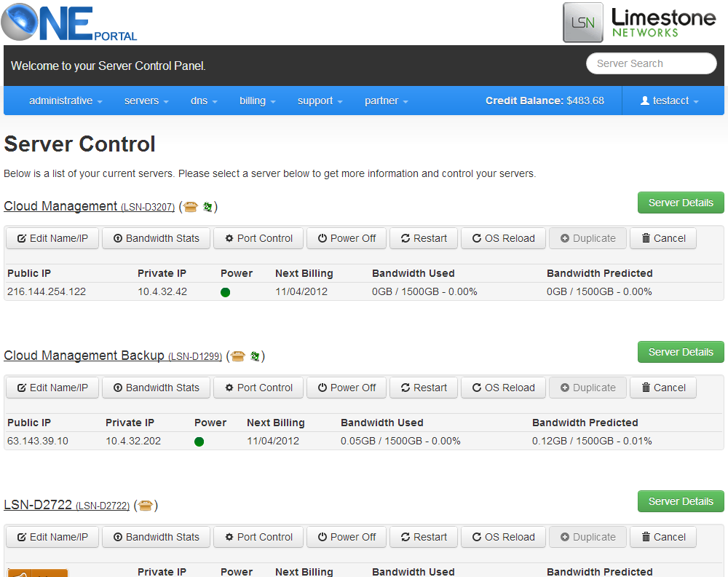The image size is (728, 577).
Task: Click the package icon beside Cloud Management (LSN-D3207)
Action: pos(190,207)
